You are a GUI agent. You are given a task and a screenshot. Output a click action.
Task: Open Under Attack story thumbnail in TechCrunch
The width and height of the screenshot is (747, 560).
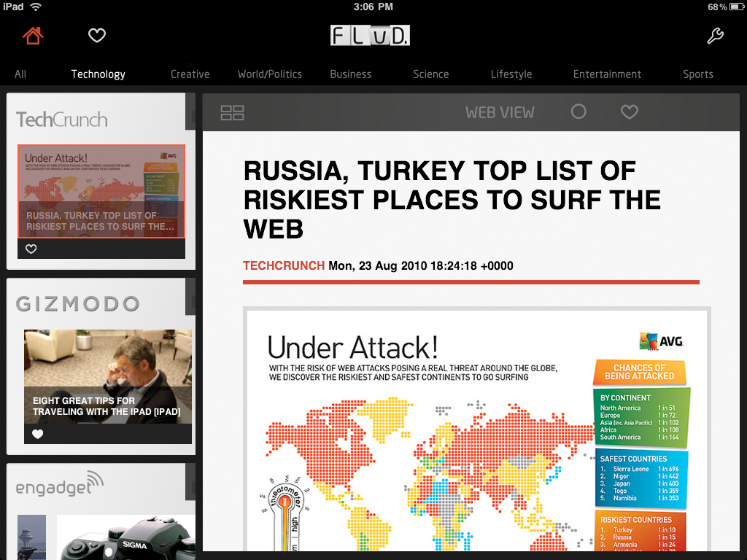click(101, 191)
